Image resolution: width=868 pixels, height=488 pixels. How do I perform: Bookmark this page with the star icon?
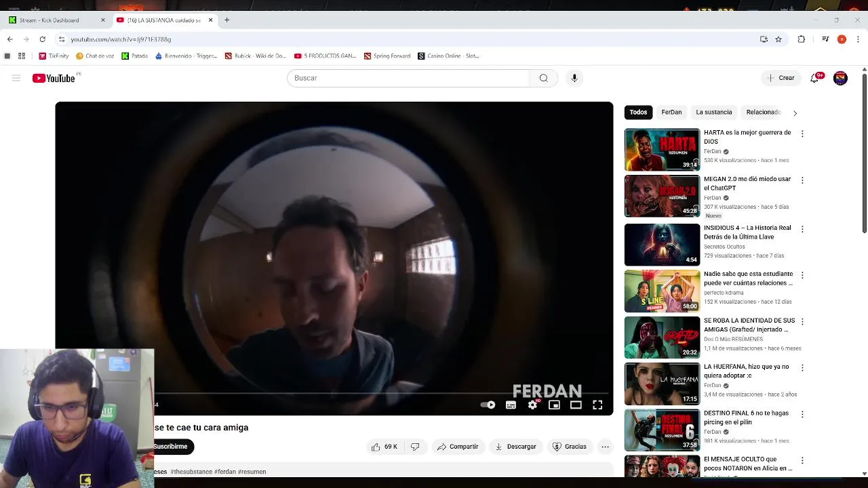(x=778, y=39)
